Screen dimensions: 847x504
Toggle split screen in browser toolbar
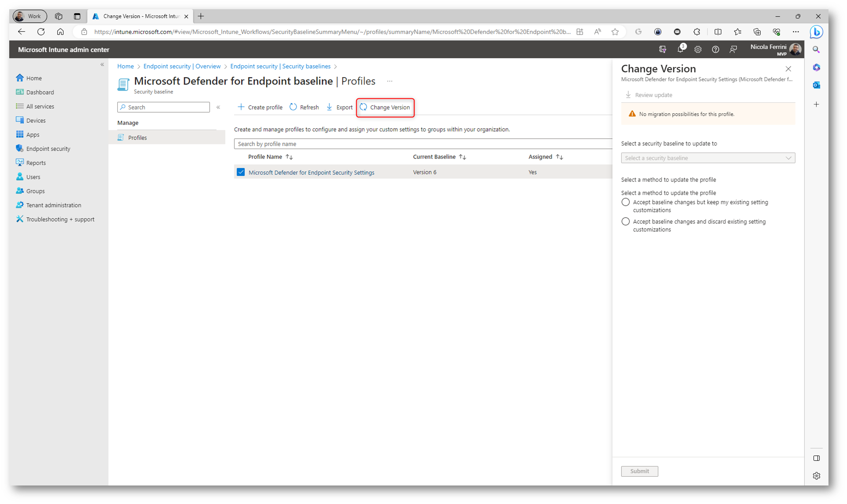(x=718, y=32)
